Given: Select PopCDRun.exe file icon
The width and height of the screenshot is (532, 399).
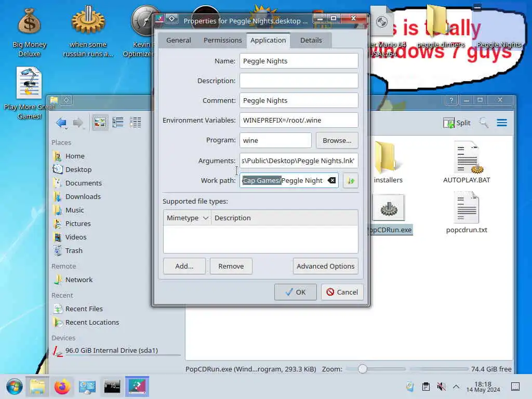Looking at the screenshot, I should click(x=389, y=208).
